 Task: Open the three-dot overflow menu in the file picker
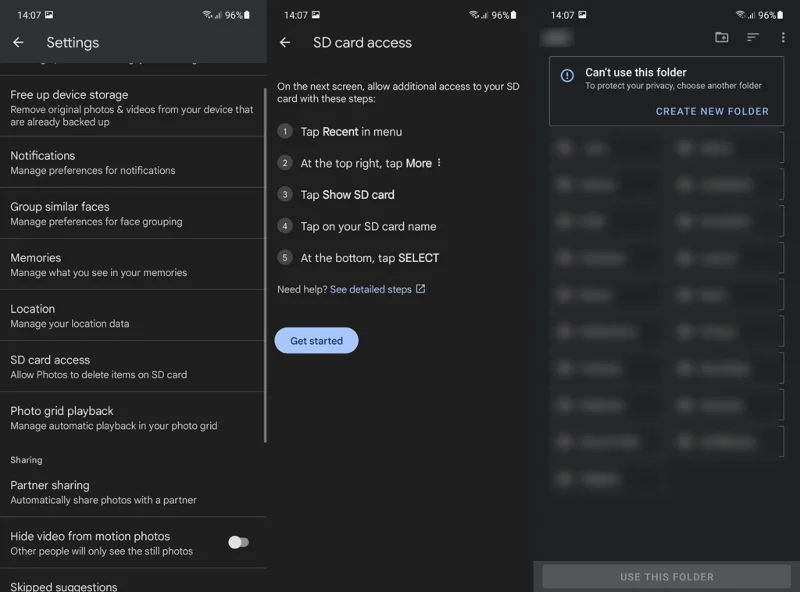point(783,37)
